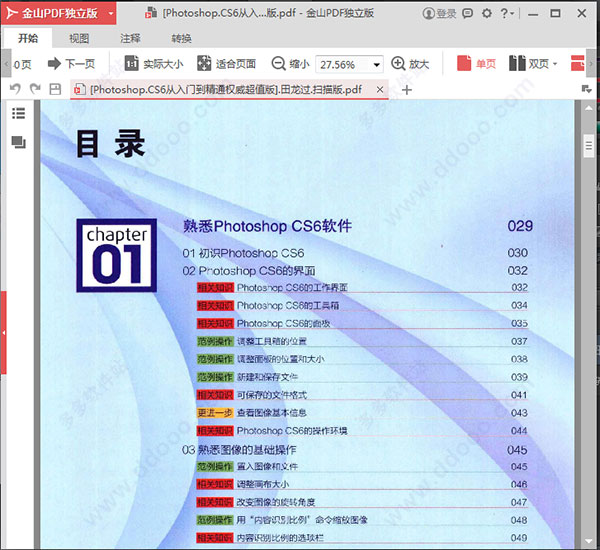Open the help question mark menu

click(x=507, y=14)
